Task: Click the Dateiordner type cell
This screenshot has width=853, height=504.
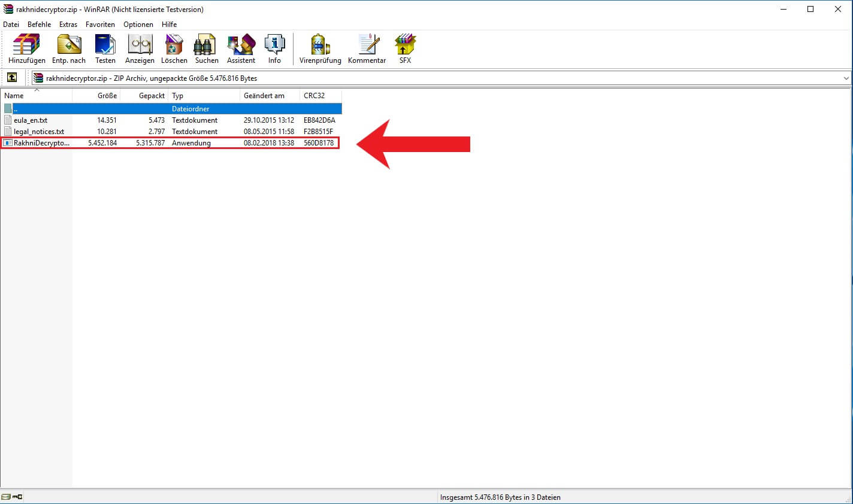Action: (x=190, y=109)
